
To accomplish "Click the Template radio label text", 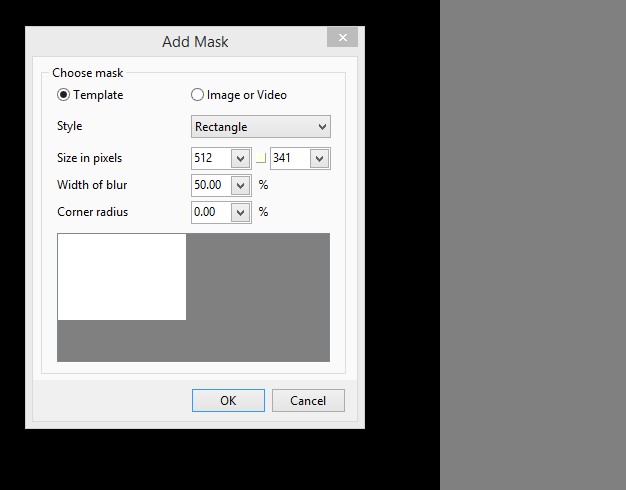I will [x=98, y=95].
